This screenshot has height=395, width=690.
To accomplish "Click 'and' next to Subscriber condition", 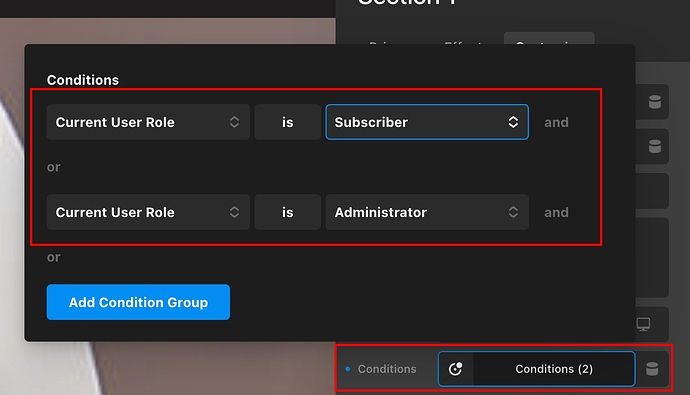I will tap(556, 122).
